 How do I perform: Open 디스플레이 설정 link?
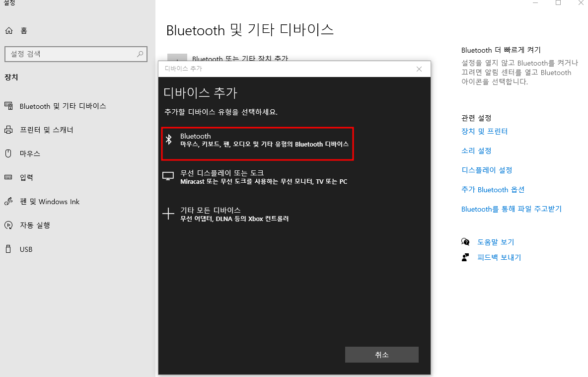pos(487,170)
